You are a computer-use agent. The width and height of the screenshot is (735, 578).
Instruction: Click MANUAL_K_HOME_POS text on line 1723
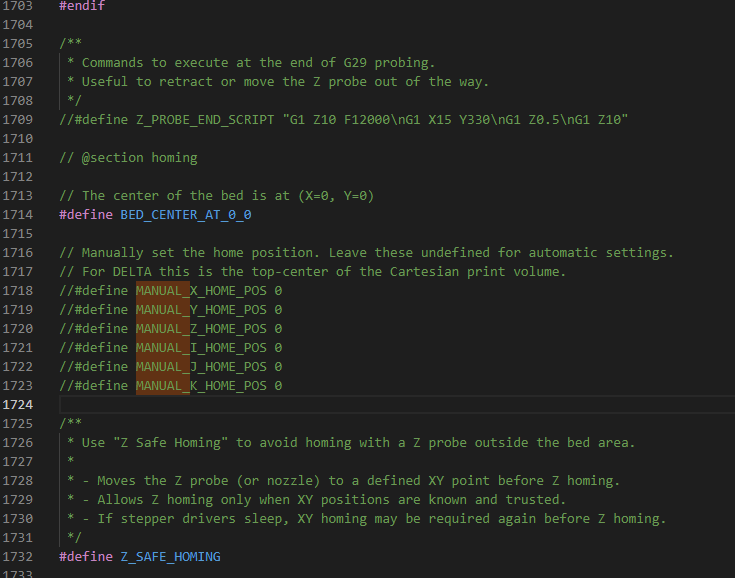click(201, 386)
